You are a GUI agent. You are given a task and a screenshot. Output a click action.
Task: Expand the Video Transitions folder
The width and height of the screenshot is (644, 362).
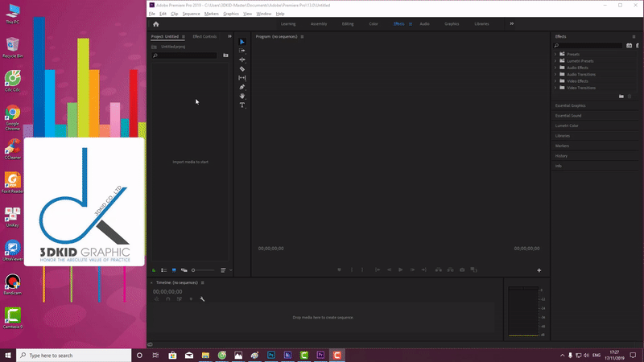[x=555, y=88]
